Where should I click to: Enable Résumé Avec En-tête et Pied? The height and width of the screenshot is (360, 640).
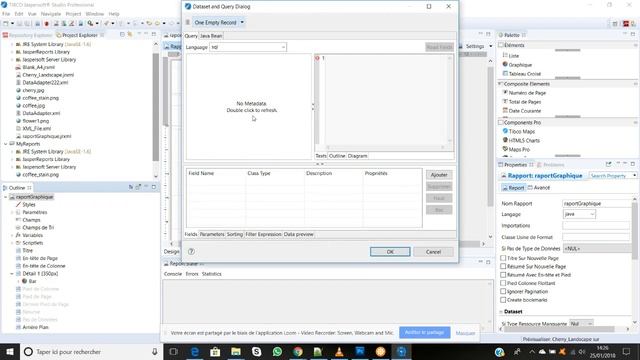(x=503, y=275)
